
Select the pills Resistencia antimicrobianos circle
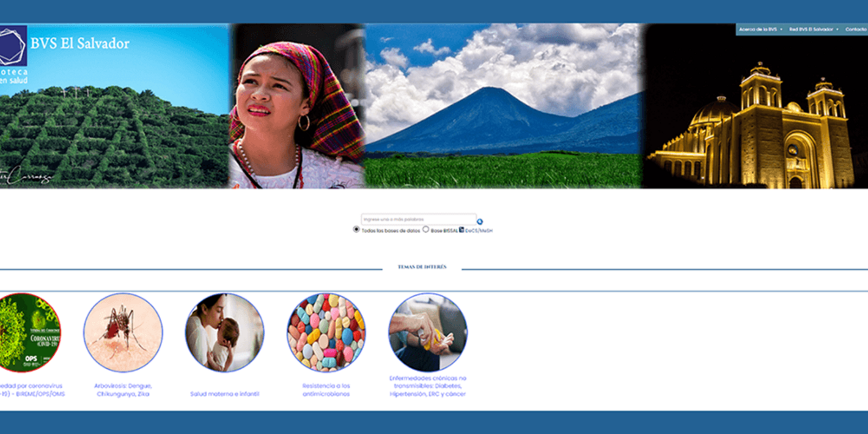click(x=326, y=333)
